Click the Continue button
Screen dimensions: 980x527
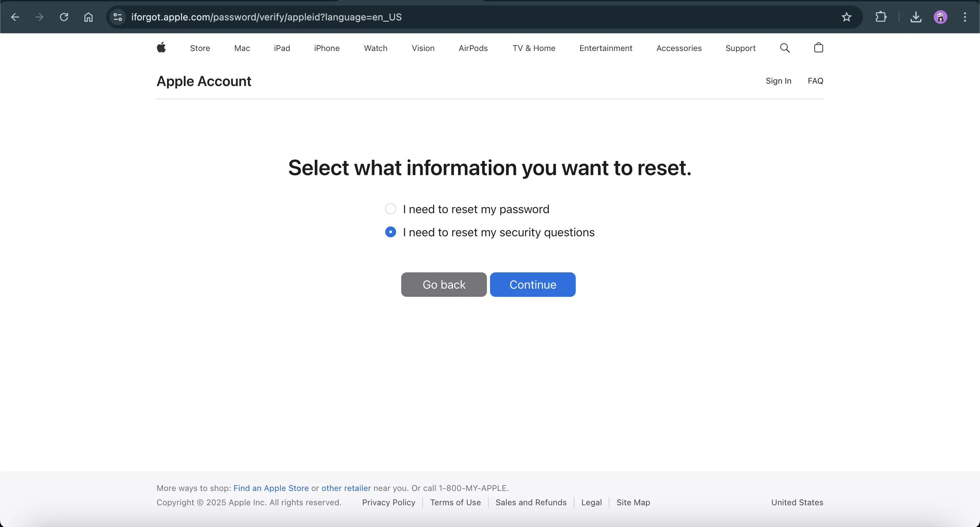pos(533,285)
